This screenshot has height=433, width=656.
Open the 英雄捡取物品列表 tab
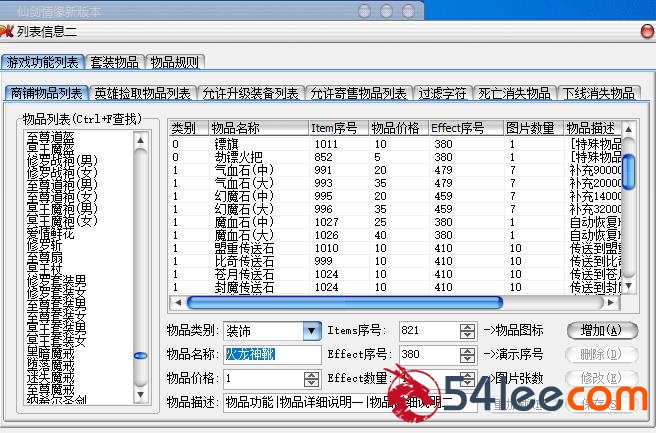pos(142,93)
